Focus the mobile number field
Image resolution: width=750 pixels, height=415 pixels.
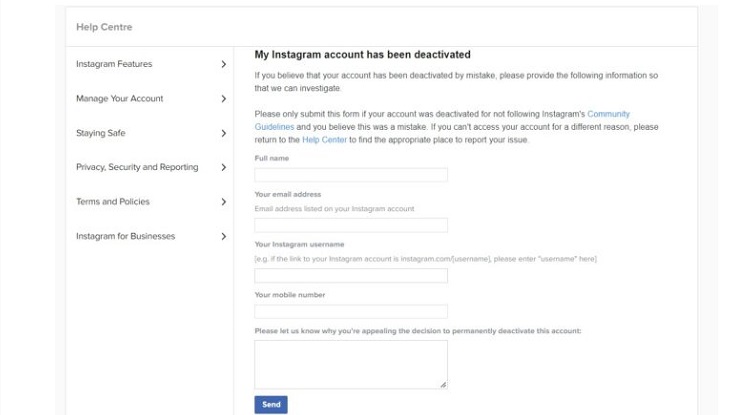tap(351, 311)
